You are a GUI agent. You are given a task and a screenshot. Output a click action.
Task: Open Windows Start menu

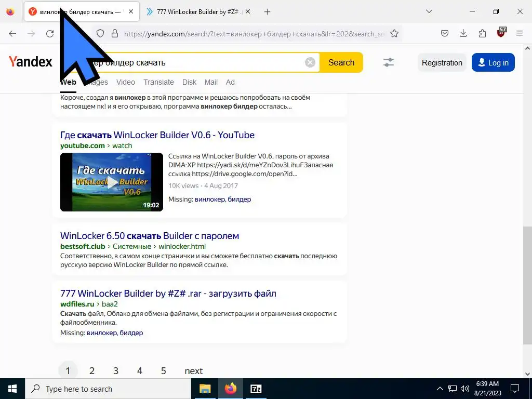tap(12, 389)
